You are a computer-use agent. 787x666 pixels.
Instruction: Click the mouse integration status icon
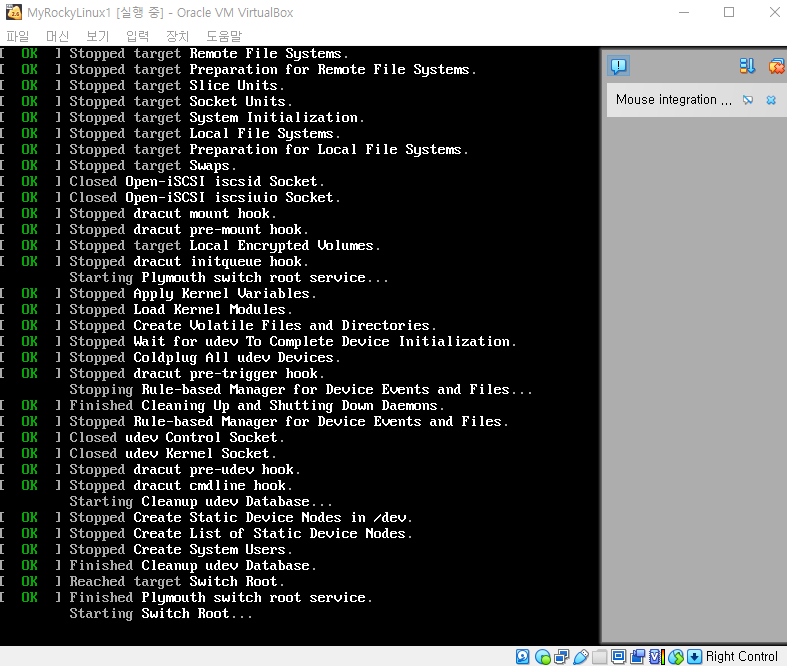pyautogui.click(x=676, y=656)
